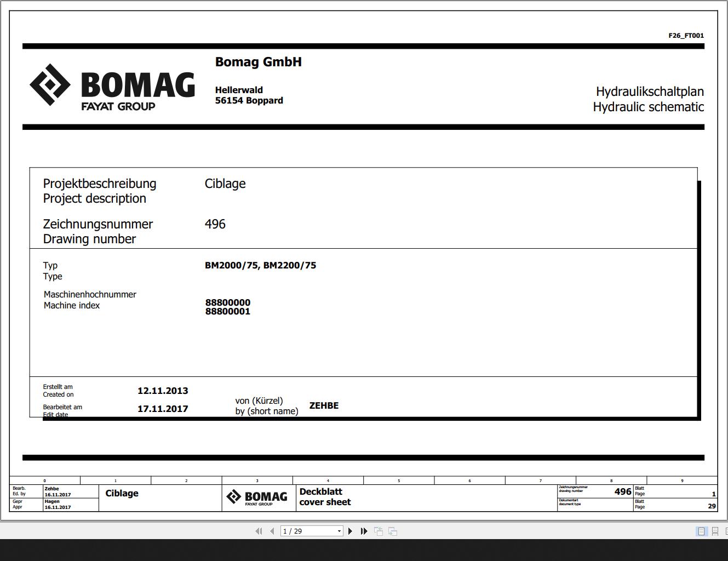Open the page number dropdown arrow
Image resolution: width=728 pixels, height=561 pixels.
339,531
